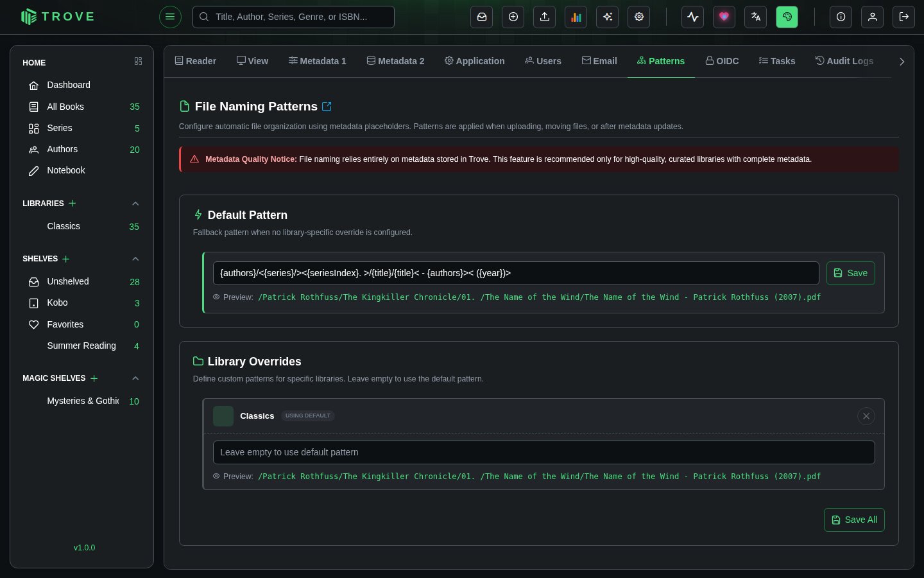
Task: Add a new shelf with plus icon
Action: tap(66, 259)
